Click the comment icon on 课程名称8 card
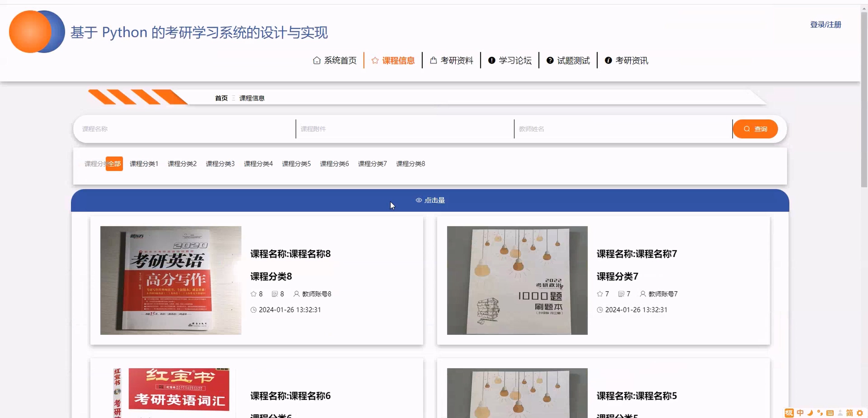The width and height of the screenshot is (868, 418). (275, 294)
